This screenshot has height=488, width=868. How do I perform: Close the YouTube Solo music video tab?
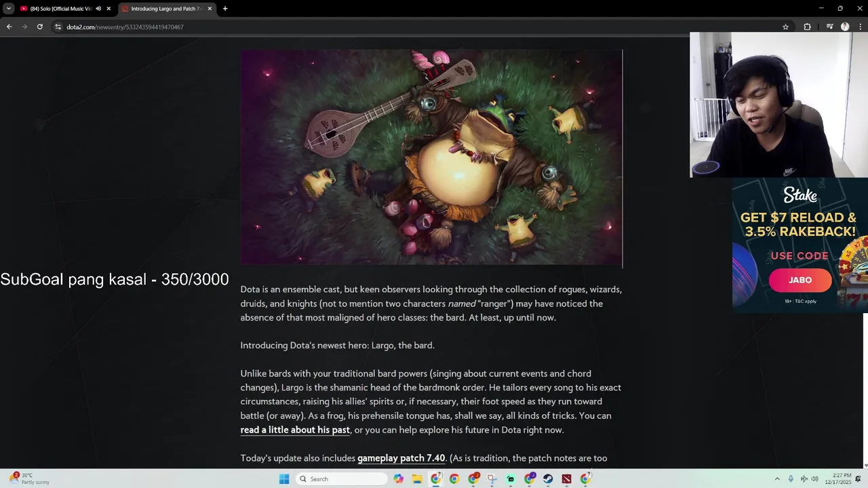pyautogui.click(x=108, y=9)
